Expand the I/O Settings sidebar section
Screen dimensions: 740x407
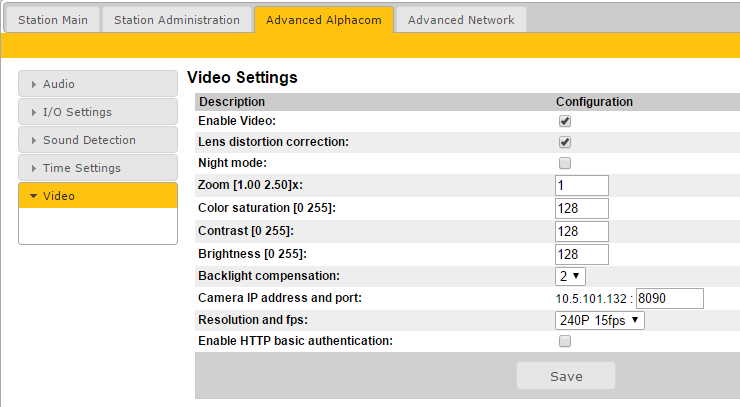coord(97,112)
